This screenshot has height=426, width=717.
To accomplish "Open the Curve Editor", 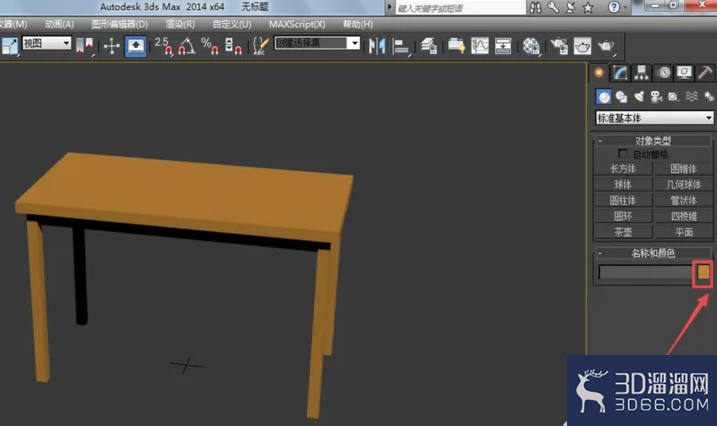I will tap(480, 46).
